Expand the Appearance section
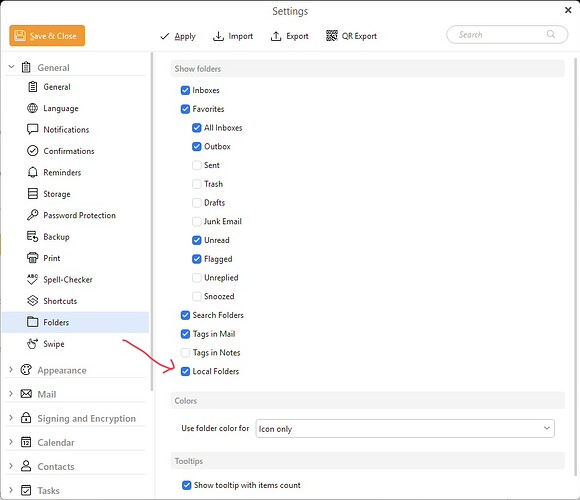 tap(11, 369)
